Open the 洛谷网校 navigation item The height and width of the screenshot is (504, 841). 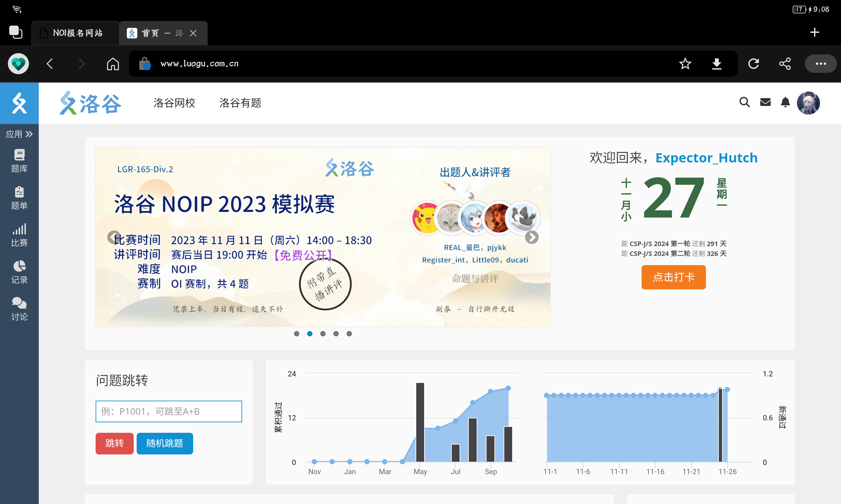[x=174, y=103]
